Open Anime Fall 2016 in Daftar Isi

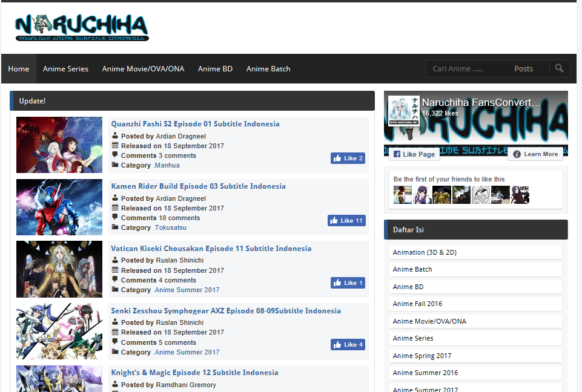point(475,304)
